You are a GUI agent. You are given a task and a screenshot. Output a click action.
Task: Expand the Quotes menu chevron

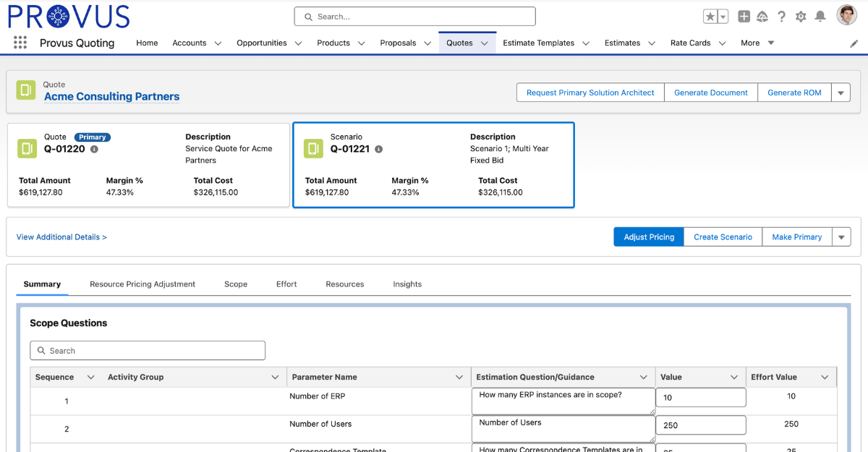click(x=485, y=43)
